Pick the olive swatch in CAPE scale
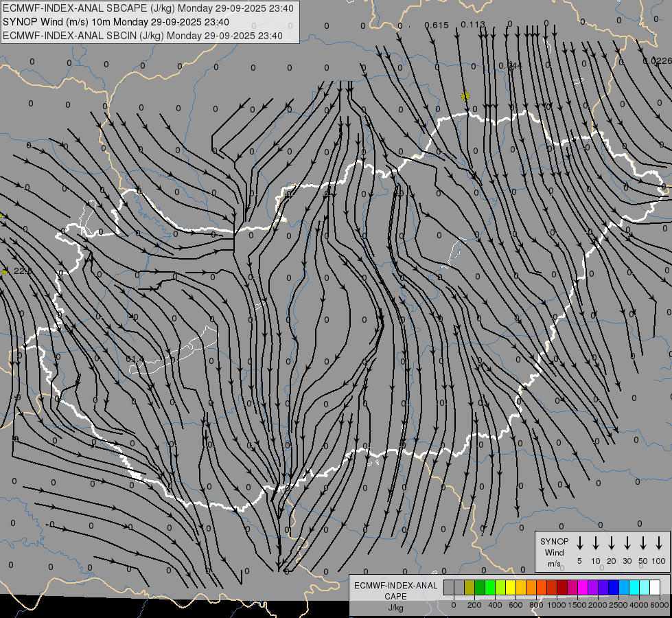Viewport: 672px width, 618px height. 470,587
